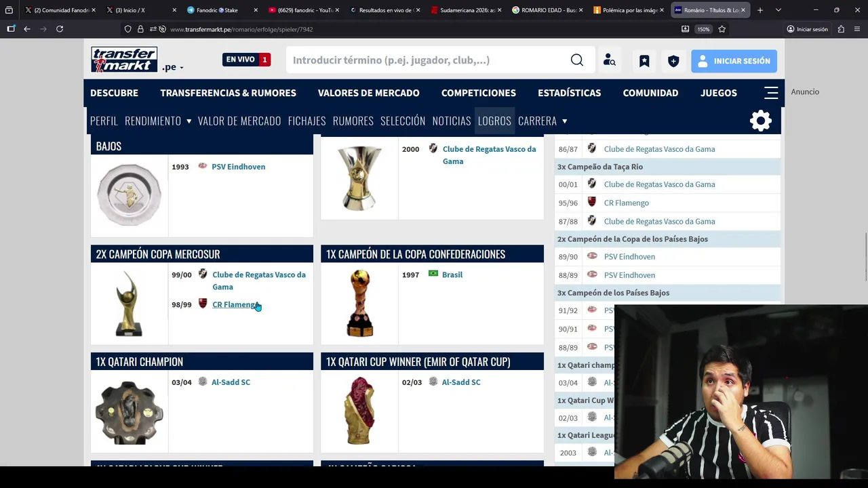Image resolution: width=868 pixels, height=488 pixels.
Task: Open the bookmark watchlist icon
Action: pos(644,61)
